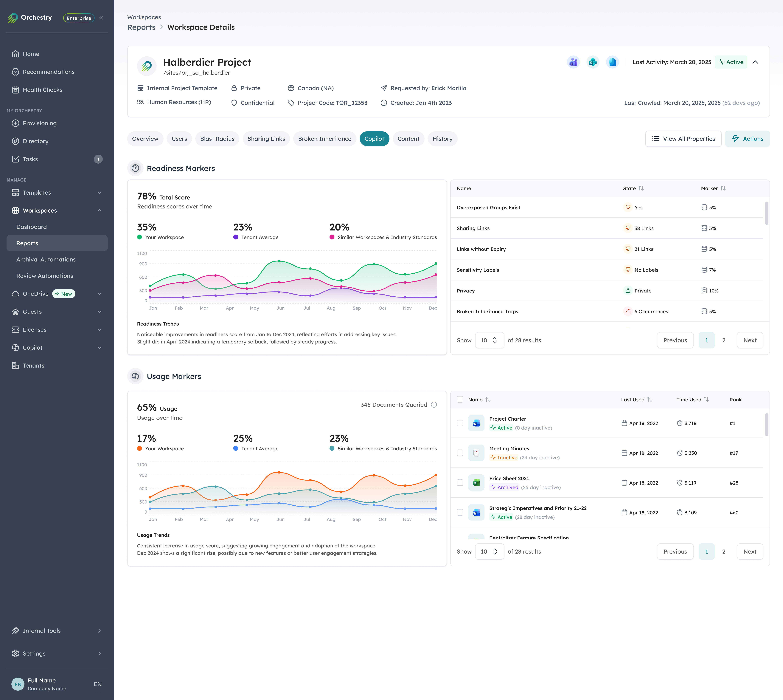This screenshot has width=783, height=700.
Task: Click the Copilot icon in the sidebar
Action: [15, 347]
